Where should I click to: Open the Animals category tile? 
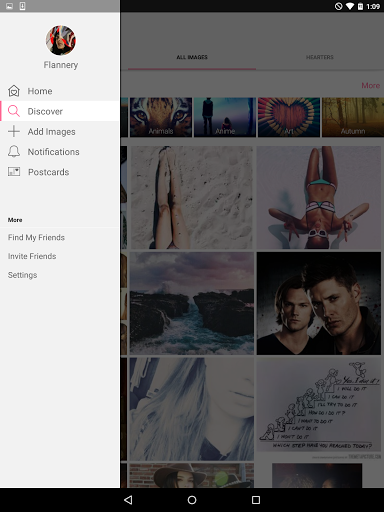pos(161,117)
